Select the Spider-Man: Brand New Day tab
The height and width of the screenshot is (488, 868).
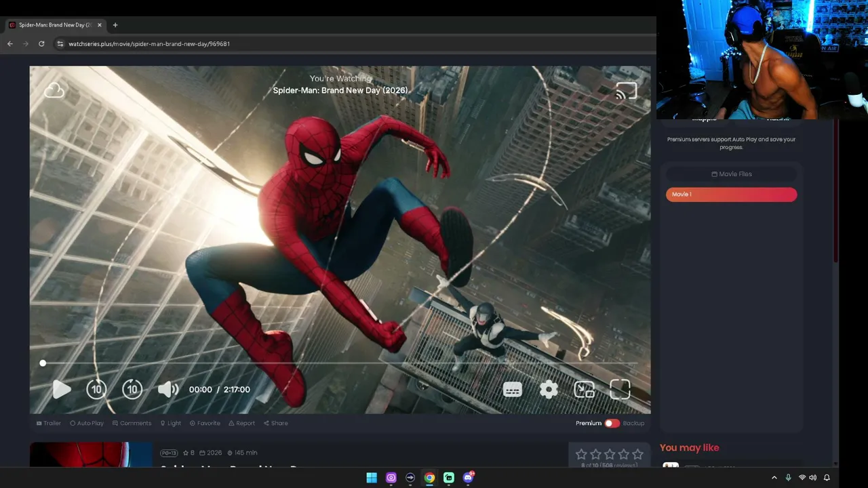[x=54, y=25]
